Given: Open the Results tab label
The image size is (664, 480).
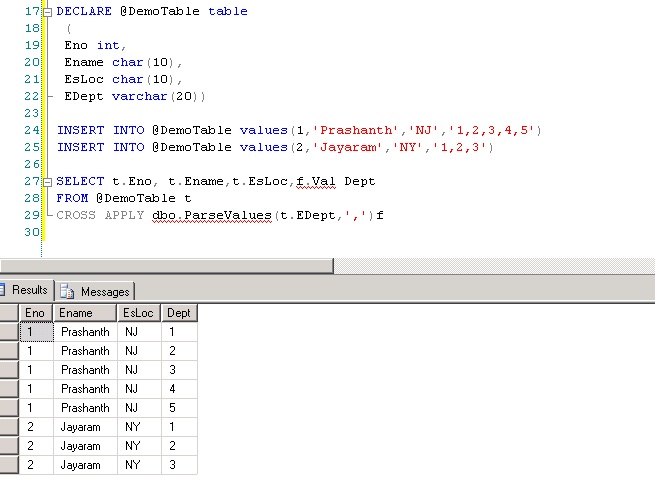Looking at the screenshot, I should coord(29,290).
